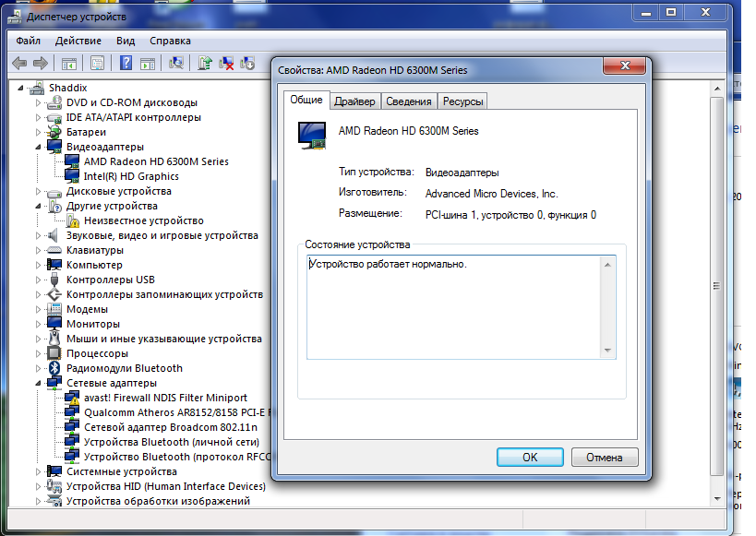Select the Видеоадаптеры category icon
Viewport: 756px width, 536px height.
[x=54, y=147]
